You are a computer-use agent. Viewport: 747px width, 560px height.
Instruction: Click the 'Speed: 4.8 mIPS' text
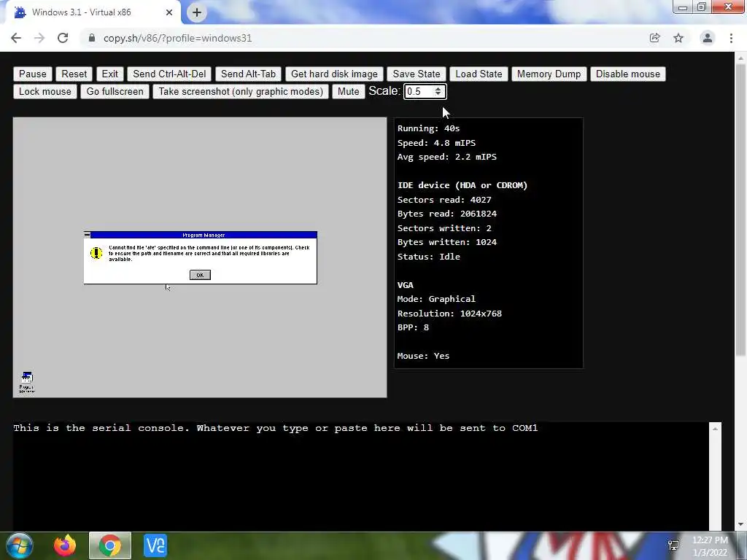[436, 143]
